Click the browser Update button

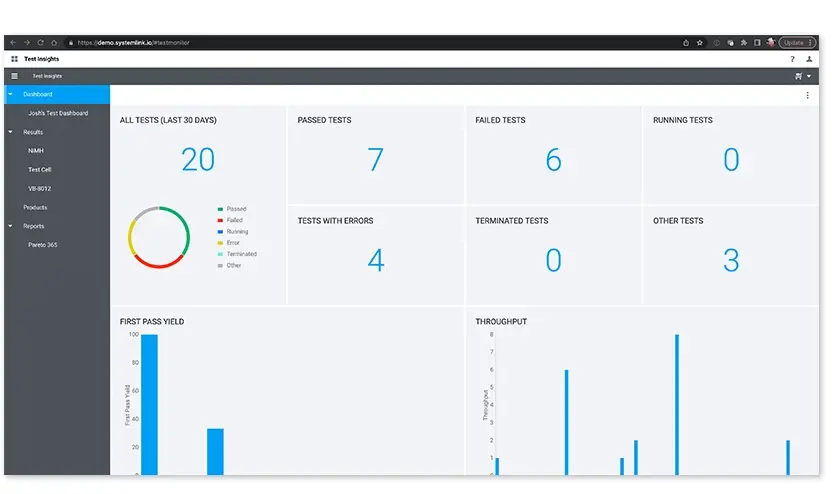(797, 42)
